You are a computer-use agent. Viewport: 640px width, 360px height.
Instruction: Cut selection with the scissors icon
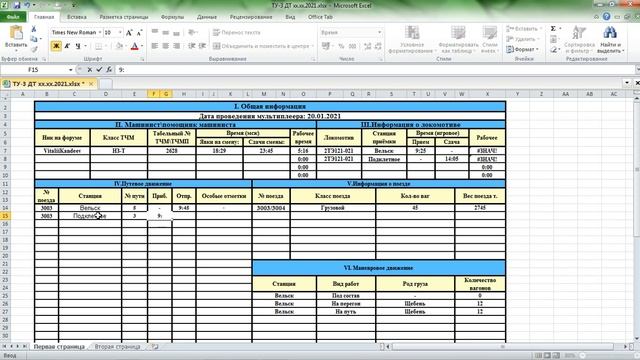[x=34, y=29]
